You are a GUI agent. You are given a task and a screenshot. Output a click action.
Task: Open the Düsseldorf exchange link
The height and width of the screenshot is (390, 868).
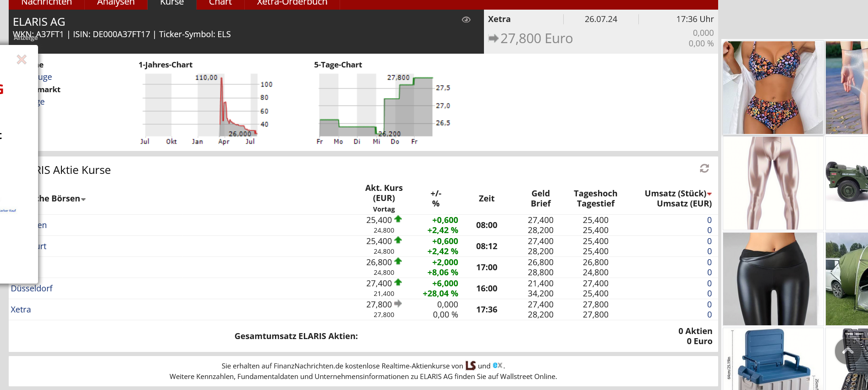click(32, 288)
